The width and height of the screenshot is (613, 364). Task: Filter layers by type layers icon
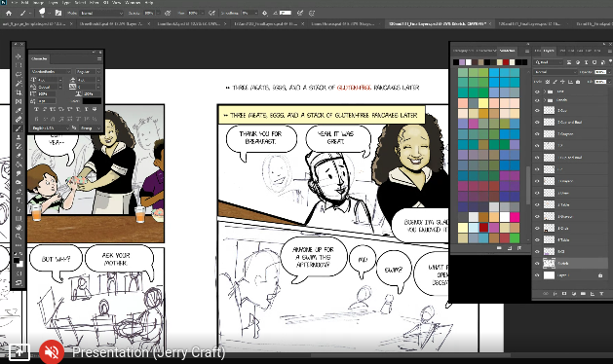tap(586, 62)
